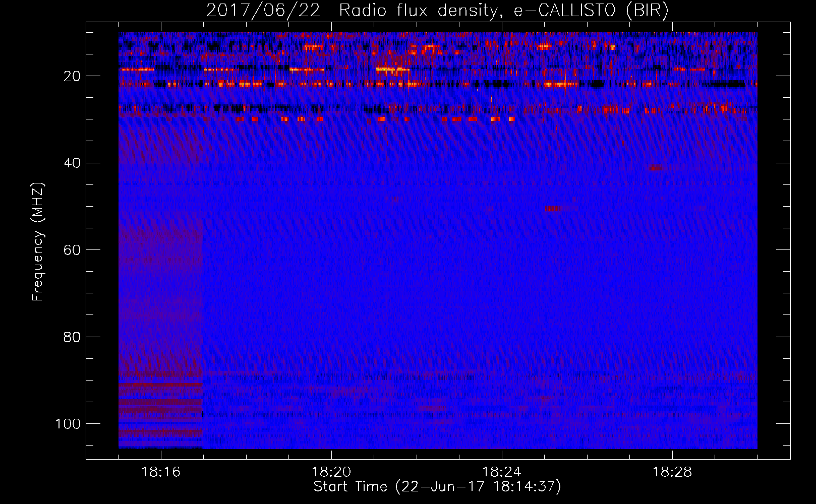Click the 18:16 time tick label

coord(161,472)
